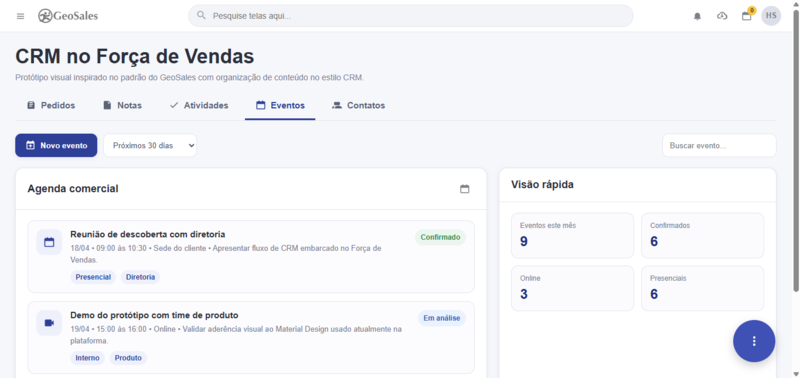The width and height of the screenshot is (800, 378).
Task: Go to the Contatos tab
Action: click(358, 106)
